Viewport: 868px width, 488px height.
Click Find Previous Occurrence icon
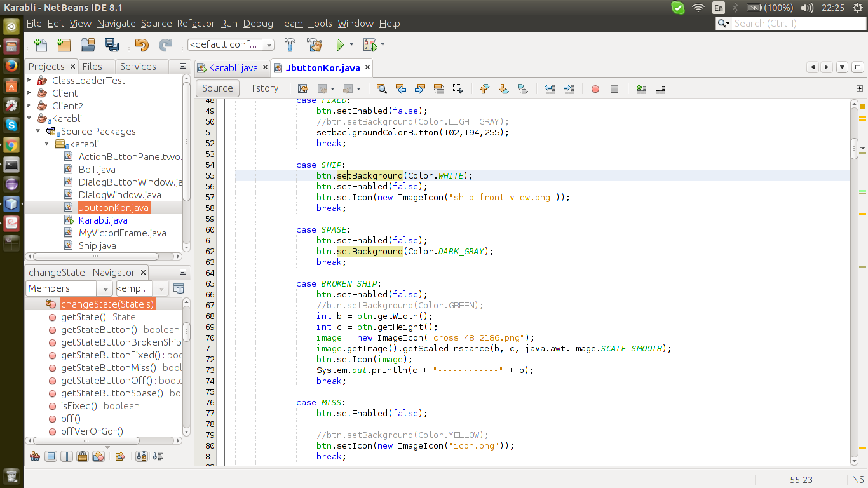tap(400, 89)
